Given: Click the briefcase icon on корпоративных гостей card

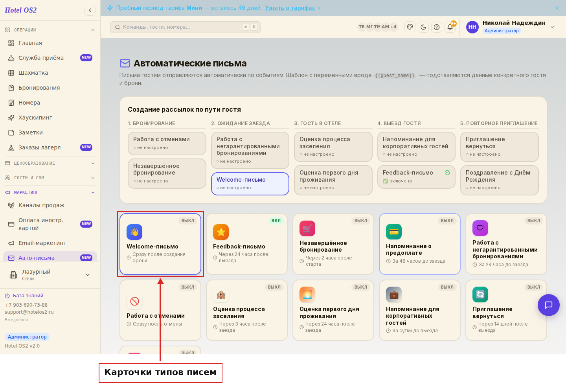Looking at the screenshot, I should click(x=394, y=294).
